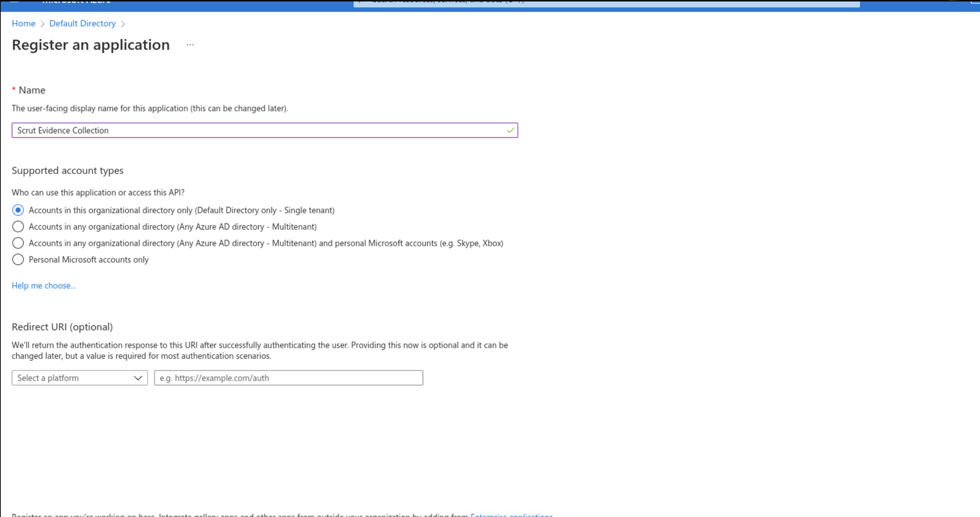Click the Name field label
980x517 pixels.
(x=32, y=90)
